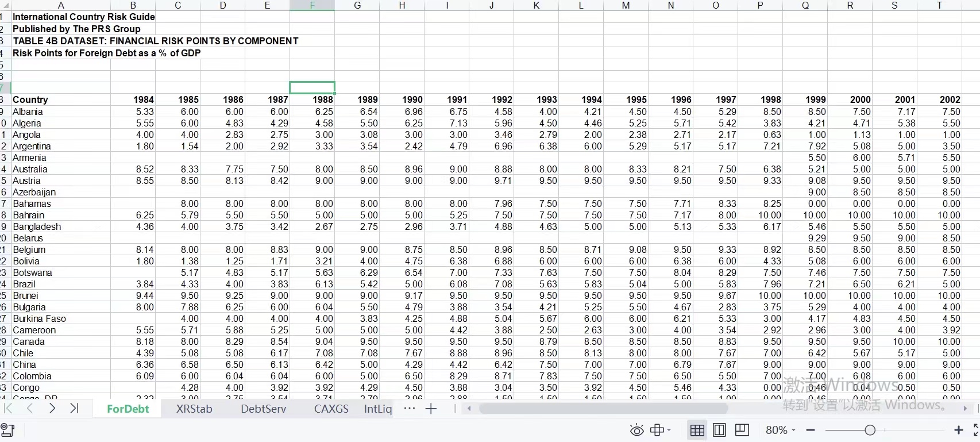Select Brunei's 1984 value 9.44
This screenshot has width=980, height=442.
133,295
